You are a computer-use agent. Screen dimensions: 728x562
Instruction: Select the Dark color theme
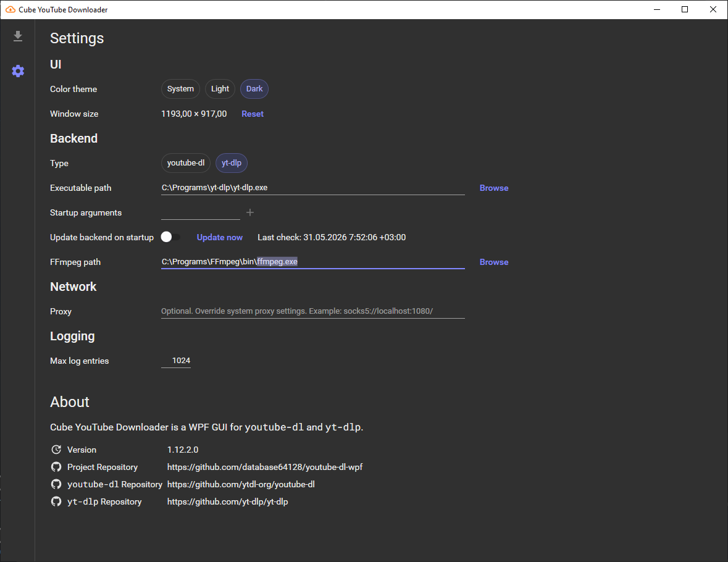(254, 89)
